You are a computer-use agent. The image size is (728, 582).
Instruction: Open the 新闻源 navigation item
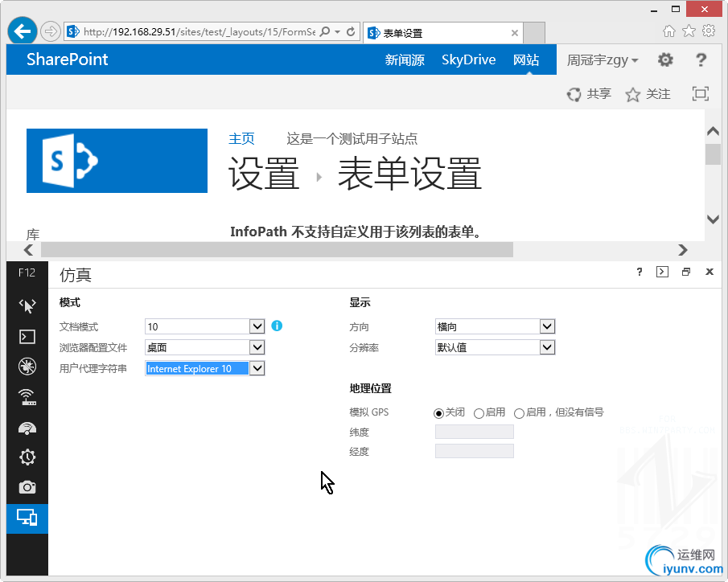click(405, 59)
